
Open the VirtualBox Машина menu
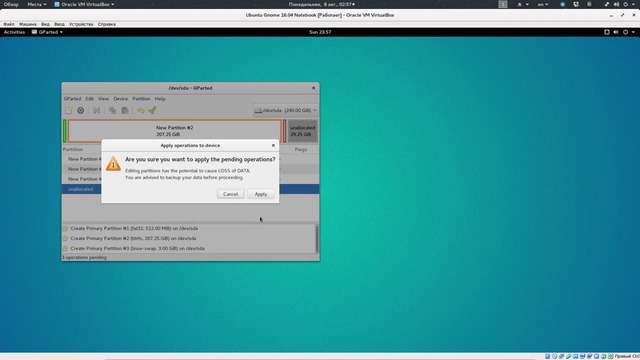[28, 24]
